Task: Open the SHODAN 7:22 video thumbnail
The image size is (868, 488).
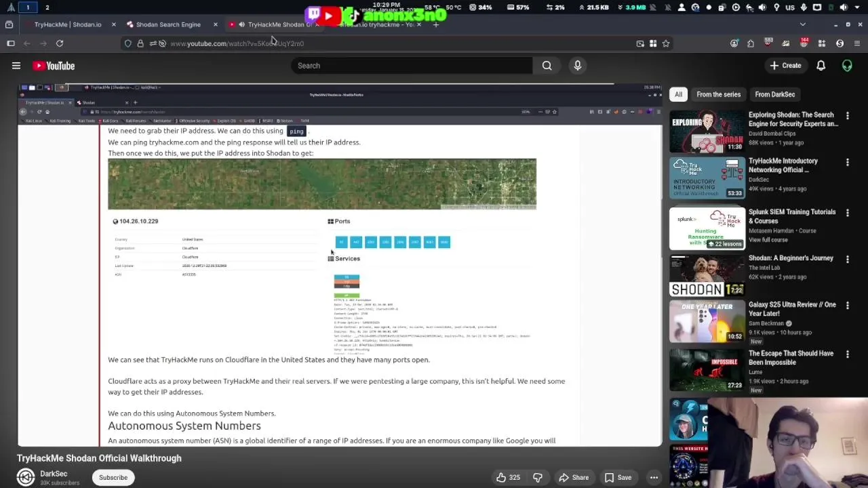Action: click(x=707, y=274)
